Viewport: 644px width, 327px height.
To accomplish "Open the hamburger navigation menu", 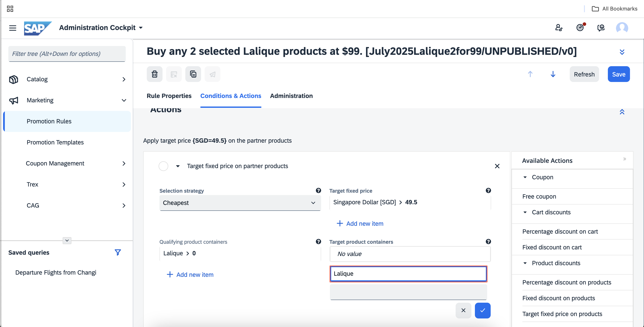I will tap(12, 28).
